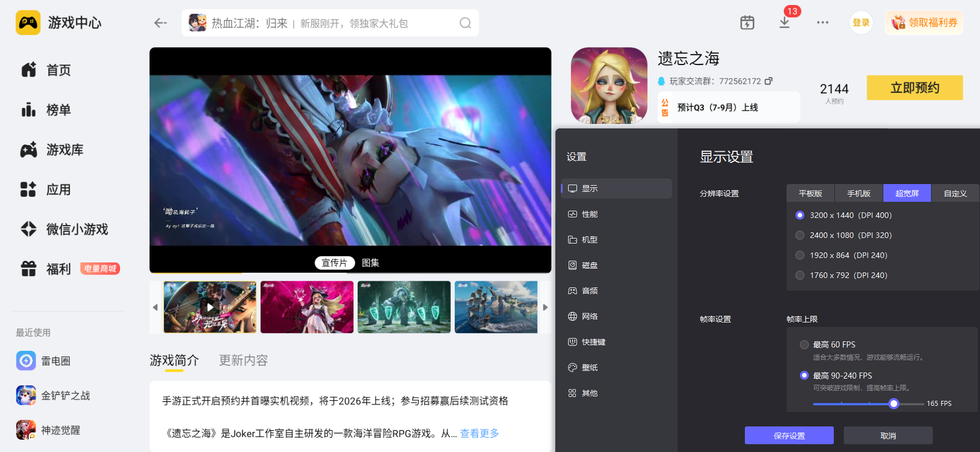This screenshot has width=980, height=452.
Task: Click the 机型 device model icon
Action: [573, 240]
